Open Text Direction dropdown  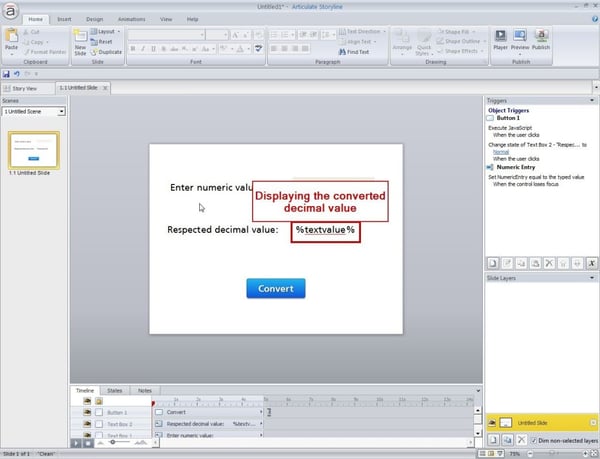click(x=362, y=31)
